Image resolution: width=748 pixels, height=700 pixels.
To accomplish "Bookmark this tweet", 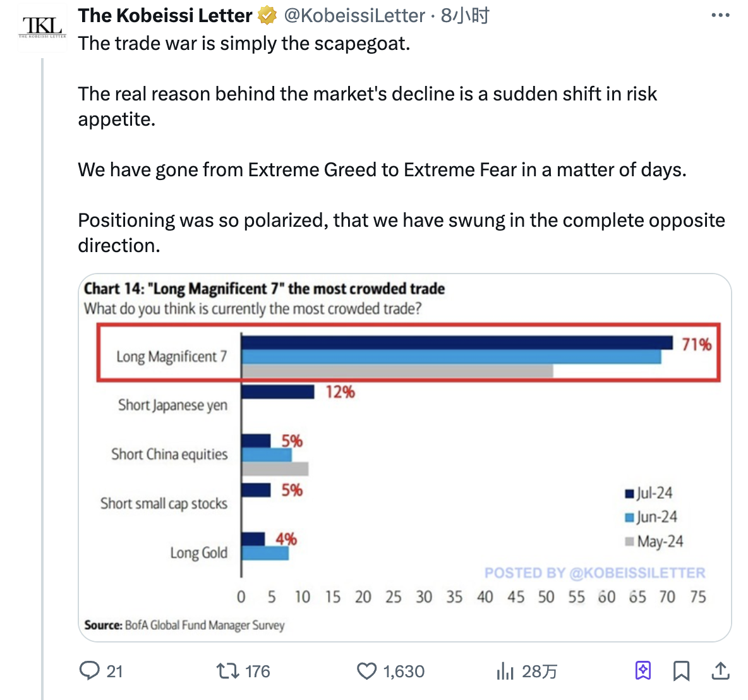I will click(681, 670).
